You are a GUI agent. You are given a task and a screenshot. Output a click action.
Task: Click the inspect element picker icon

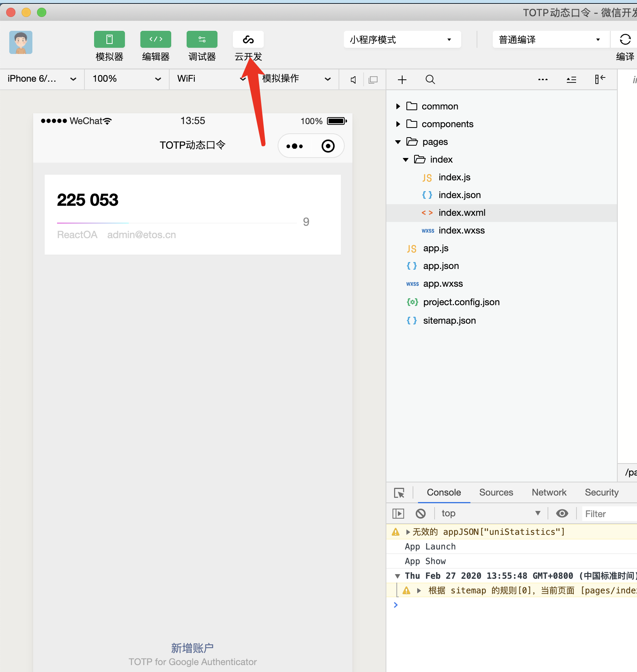pyautogui.click(x=399, y=493)
